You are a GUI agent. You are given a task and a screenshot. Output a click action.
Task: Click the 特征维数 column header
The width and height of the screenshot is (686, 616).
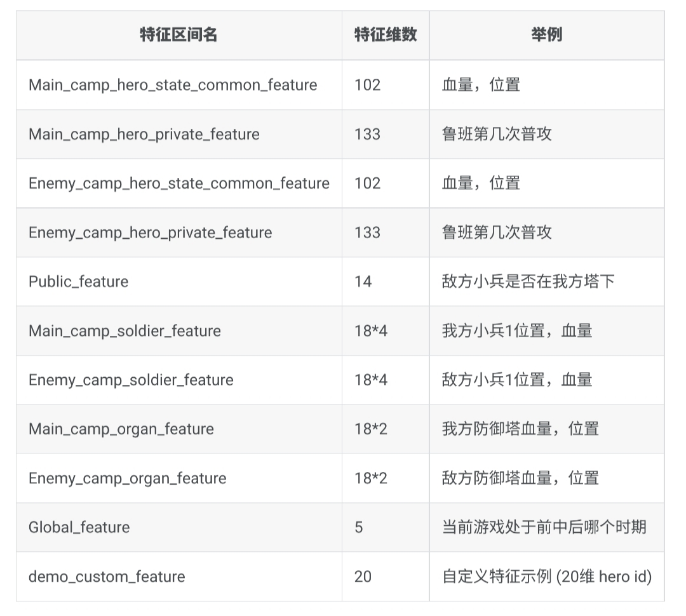tap(385, 35)
